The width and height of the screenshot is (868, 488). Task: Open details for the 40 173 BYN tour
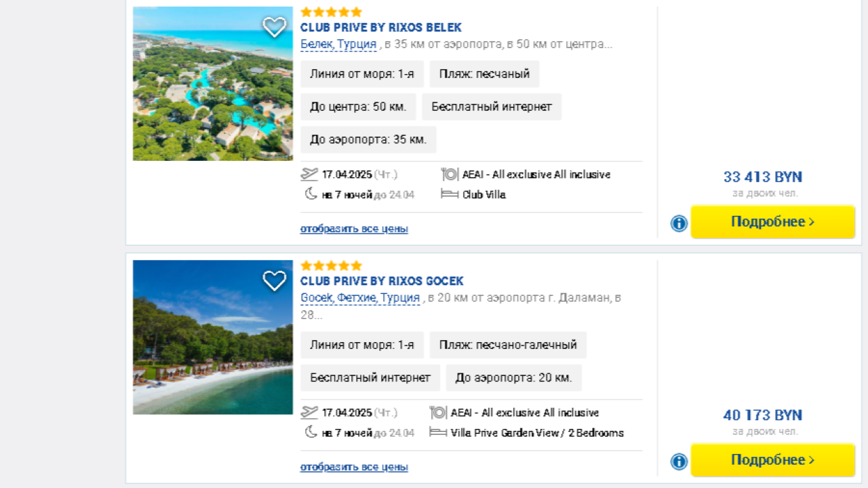[x=772, y=460]
